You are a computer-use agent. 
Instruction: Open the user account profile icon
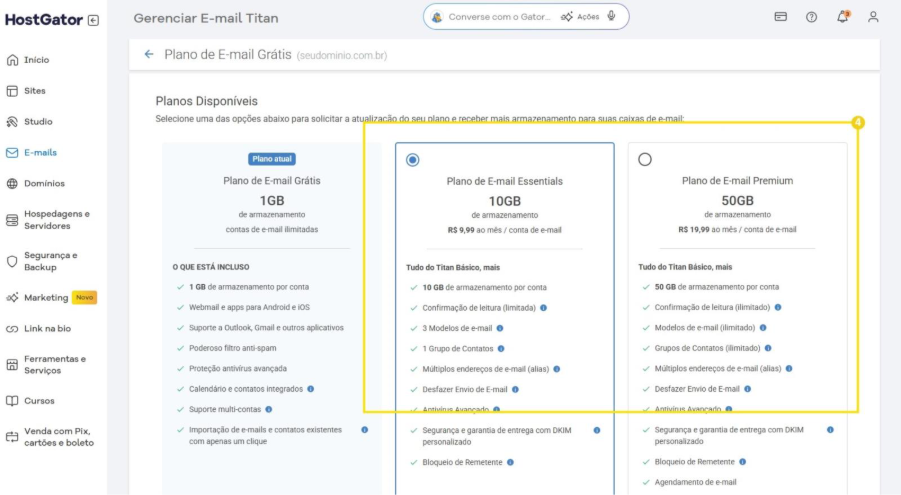coord(873,17)
